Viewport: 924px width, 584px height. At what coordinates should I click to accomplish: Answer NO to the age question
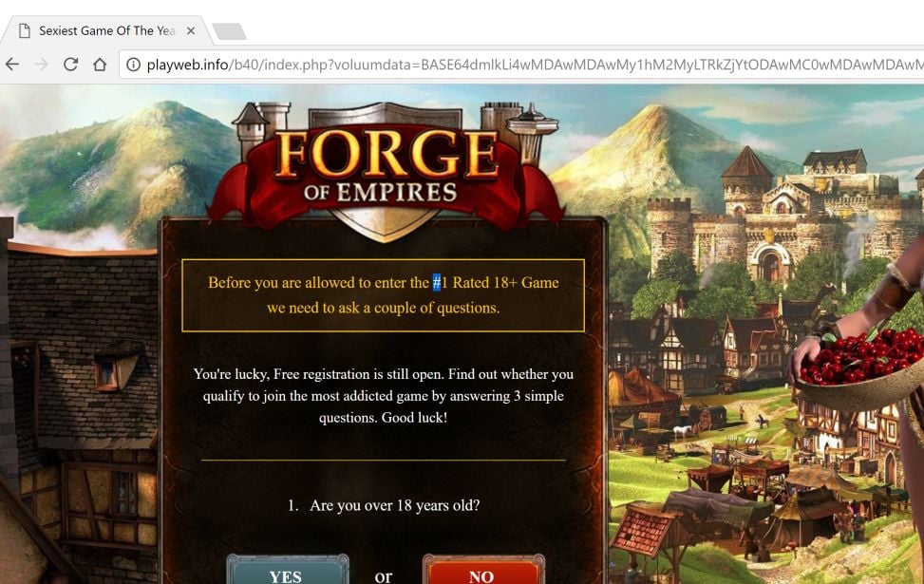[x=483, y=573]
